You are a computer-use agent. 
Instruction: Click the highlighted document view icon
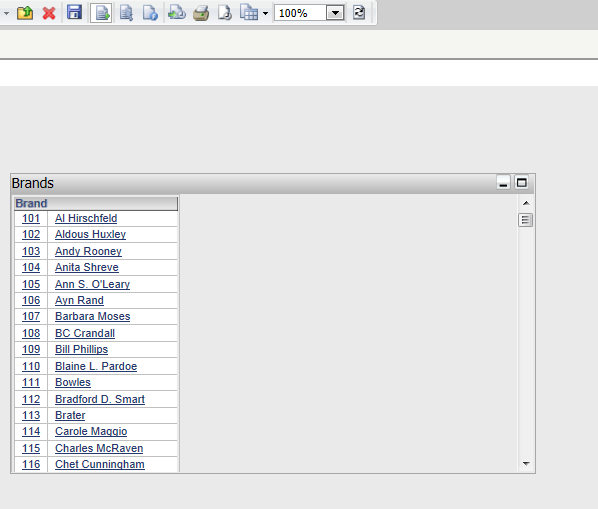coord(101,13)
